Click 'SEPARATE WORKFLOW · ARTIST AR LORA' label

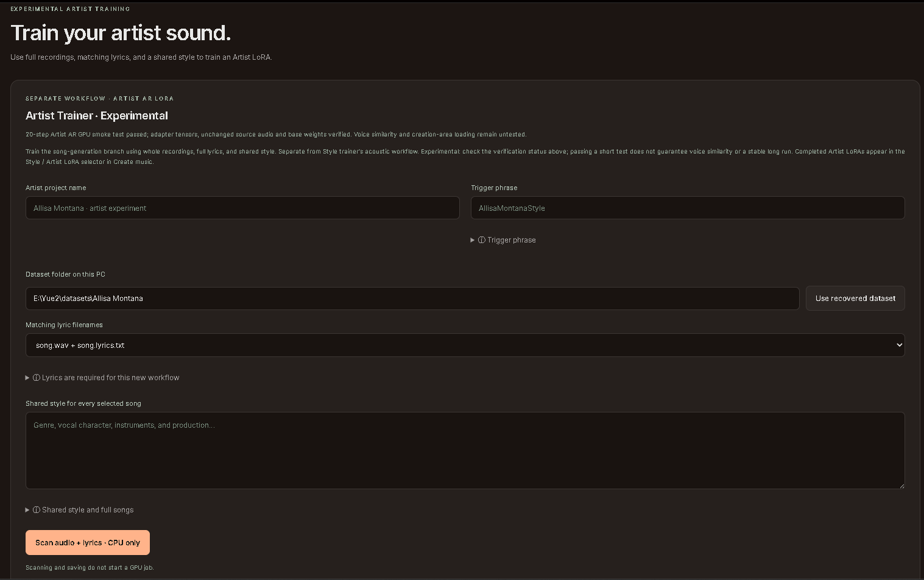[99, 98]
